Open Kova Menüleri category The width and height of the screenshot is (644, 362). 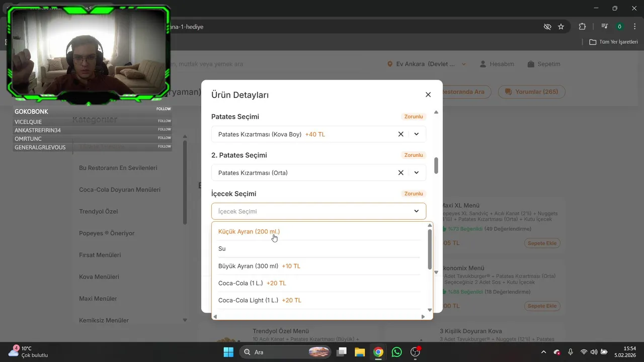99,277
